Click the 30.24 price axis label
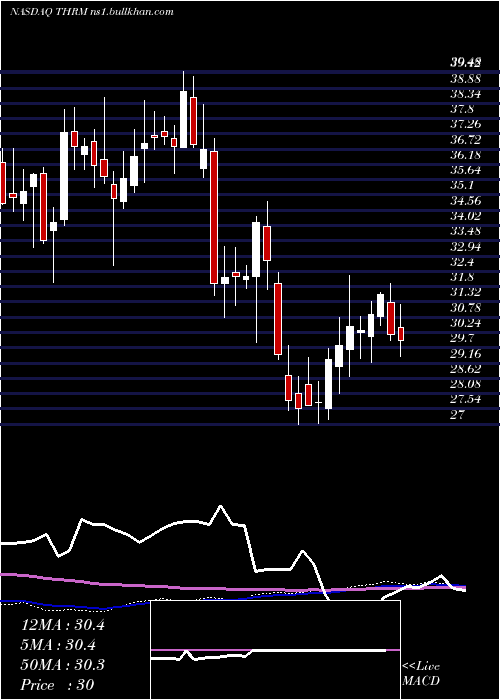 pyautogui.click(x=466, y=323)
